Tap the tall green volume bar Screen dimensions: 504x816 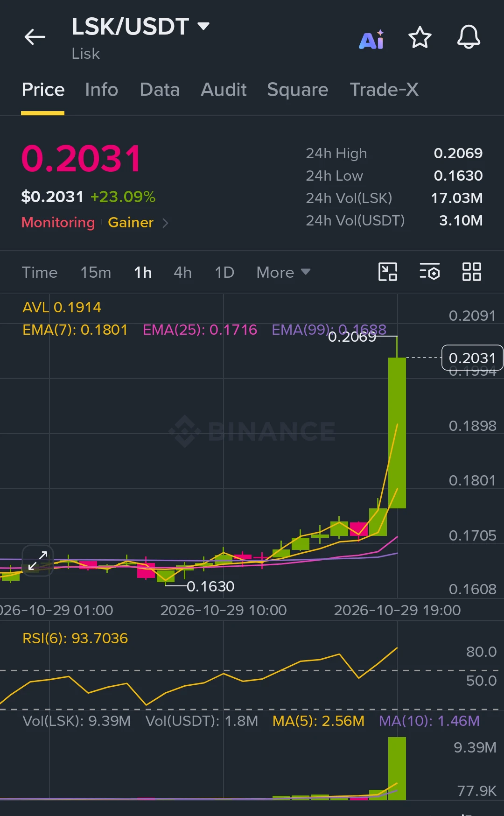[397, 768]
